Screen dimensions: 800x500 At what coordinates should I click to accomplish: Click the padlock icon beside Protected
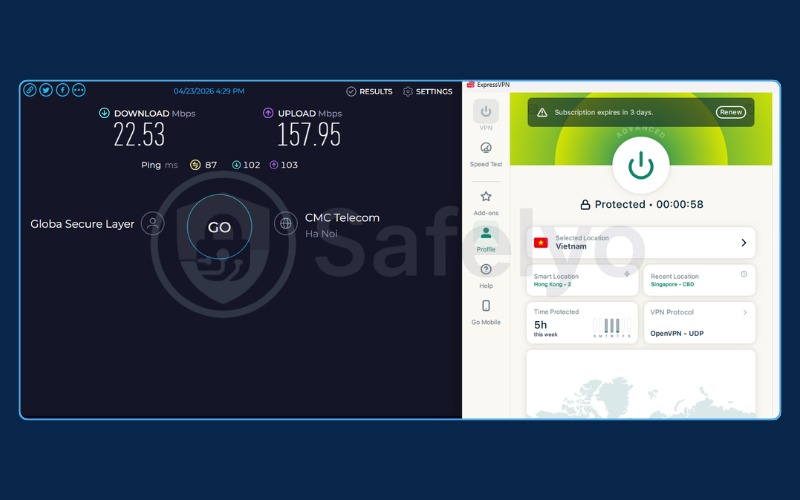coord(585,205)
